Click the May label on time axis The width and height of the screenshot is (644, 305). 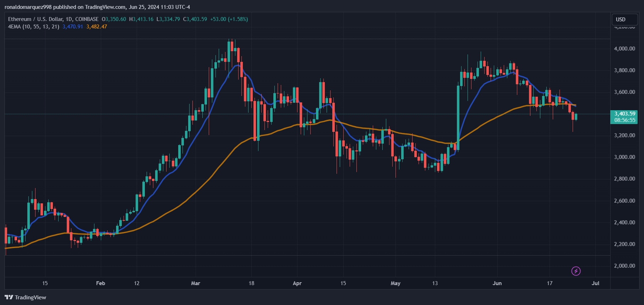[395, 283]
